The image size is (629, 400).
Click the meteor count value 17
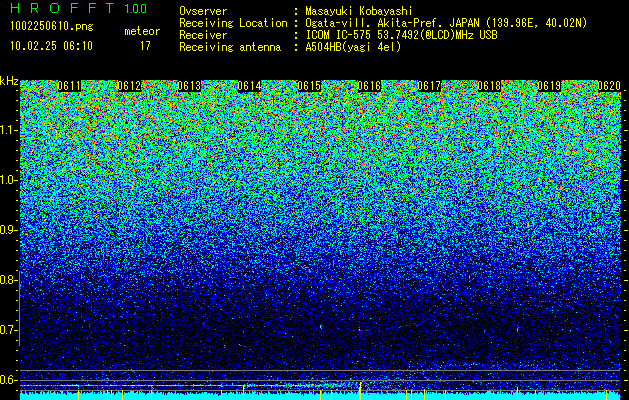(x=145, y=46)
